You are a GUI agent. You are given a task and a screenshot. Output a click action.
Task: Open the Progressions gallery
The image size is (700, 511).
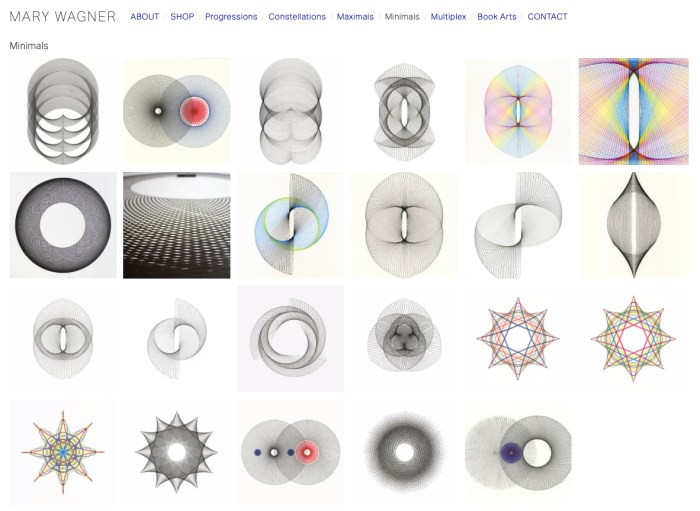tap(231, 17)
